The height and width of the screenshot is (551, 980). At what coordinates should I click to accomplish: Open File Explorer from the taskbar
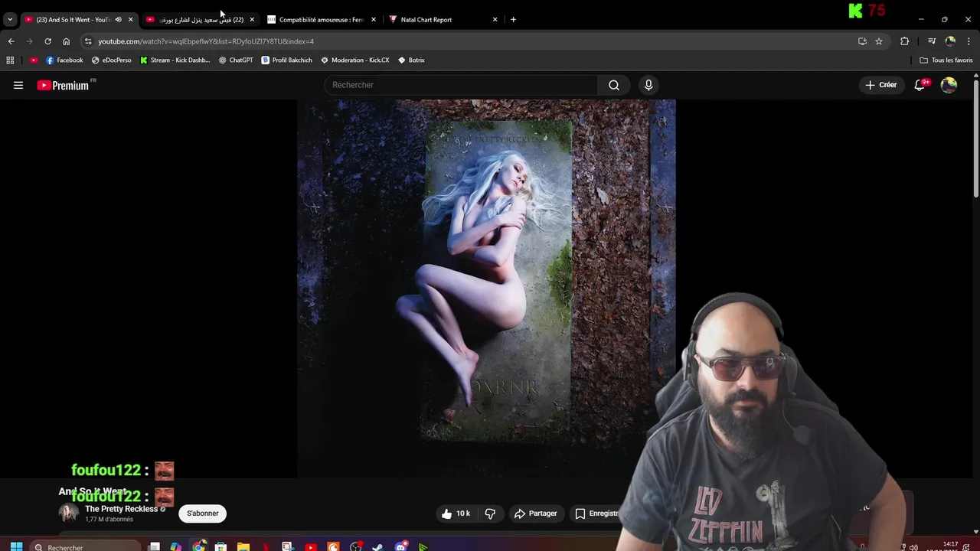point(243,546)
